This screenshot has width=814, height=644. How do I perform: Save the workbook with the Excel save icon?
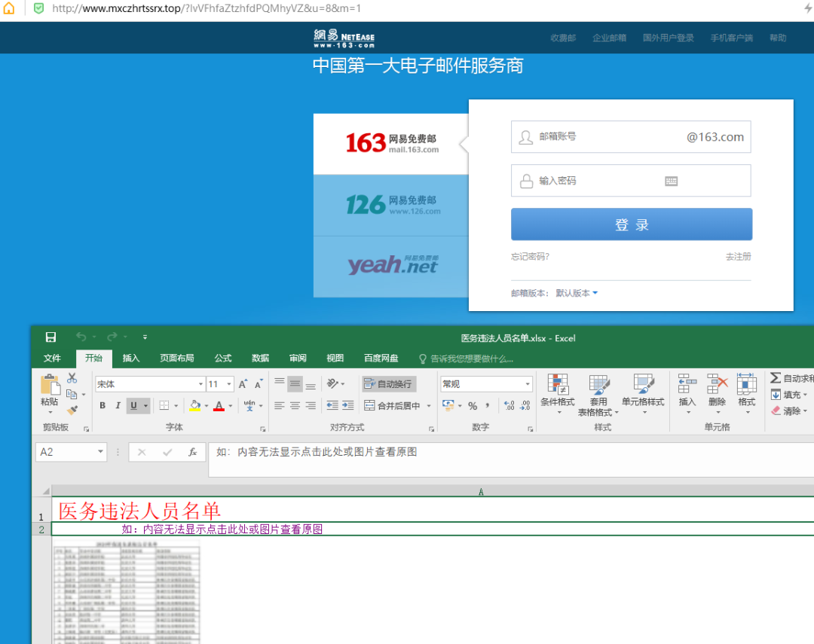51,337
